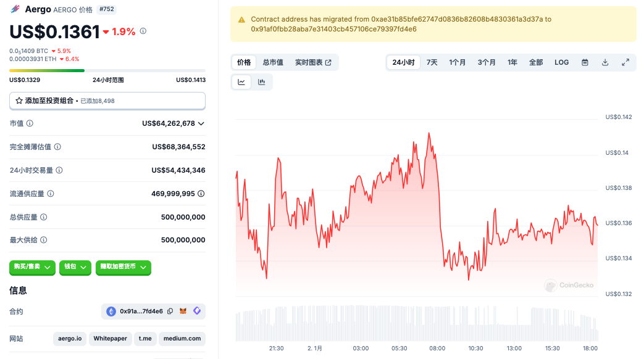Open the 购买/售卖 dropdown

[x=32, y=267]
